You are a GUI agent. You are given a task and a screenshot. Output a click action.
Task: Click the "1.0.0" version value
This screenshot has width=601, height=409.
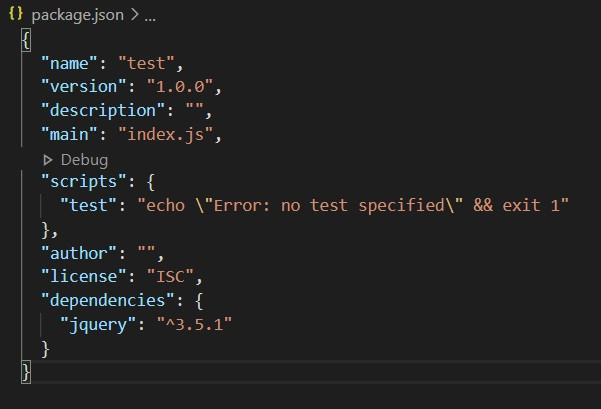tap(180, 87)
